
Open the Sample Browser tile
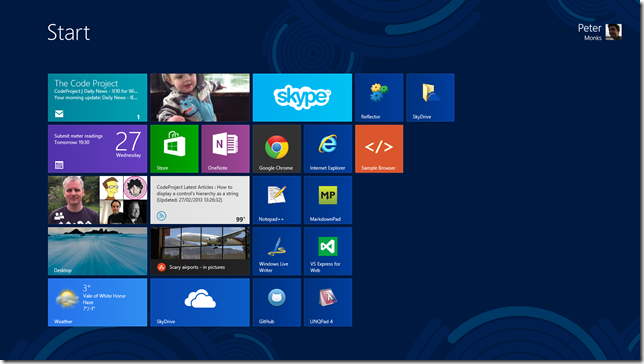click(x=379, y=149)
